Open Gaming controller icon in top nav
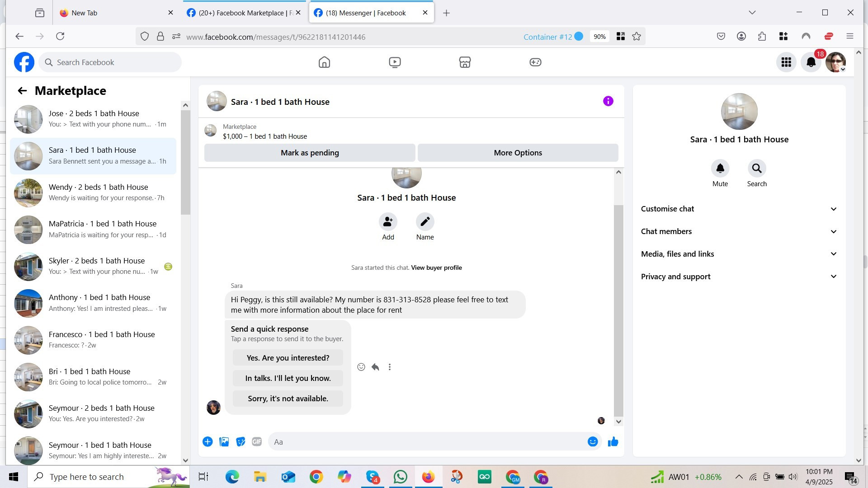This screenshot has width=868, height=488. point(535,62)
